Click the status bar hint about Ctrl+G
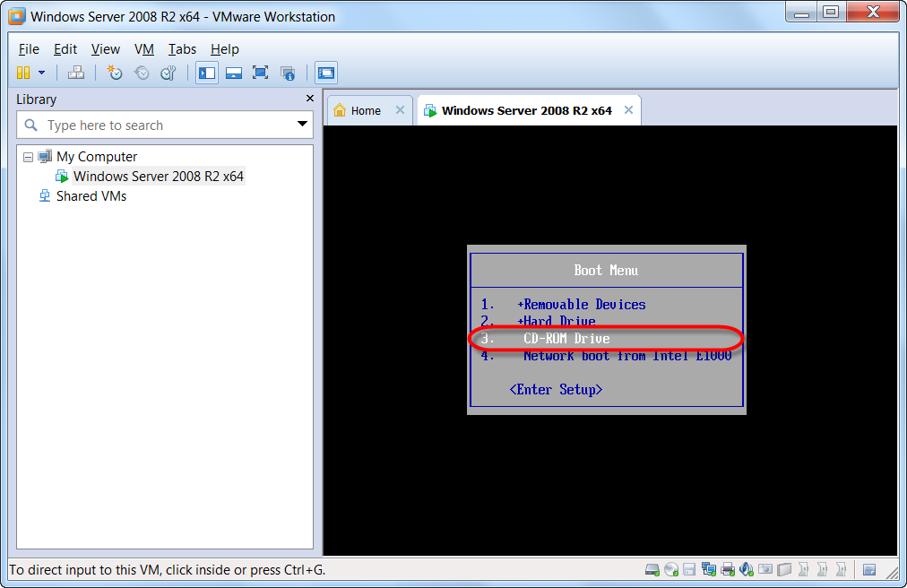This screenshot has width=907, height=588. [168, 570]
